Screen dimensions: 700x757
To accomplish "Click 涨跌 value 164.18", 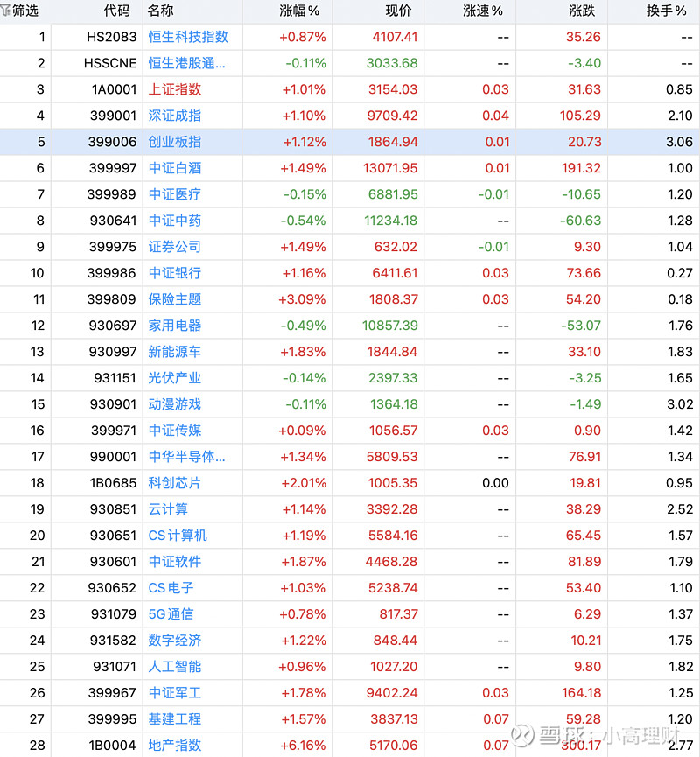I will tap(581, 692).
